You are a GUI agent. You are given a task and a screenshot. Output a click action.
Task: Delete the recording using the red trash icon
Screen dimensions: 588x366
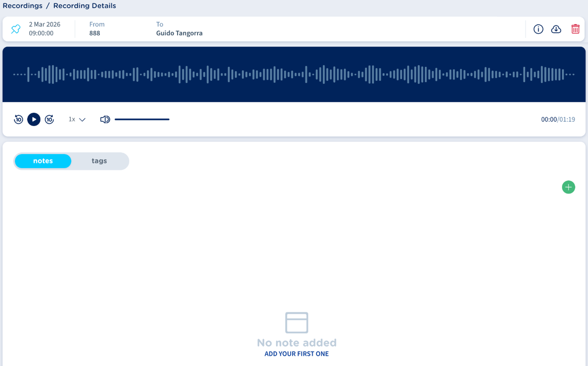575,29
